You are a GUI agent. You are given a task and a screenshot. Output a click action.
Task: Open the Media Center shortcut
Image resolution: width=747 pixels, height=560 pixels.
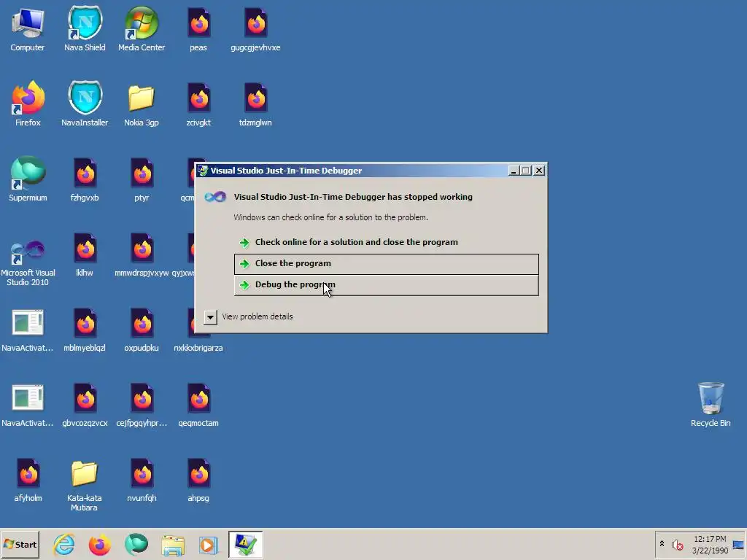[x=142, y=29]
